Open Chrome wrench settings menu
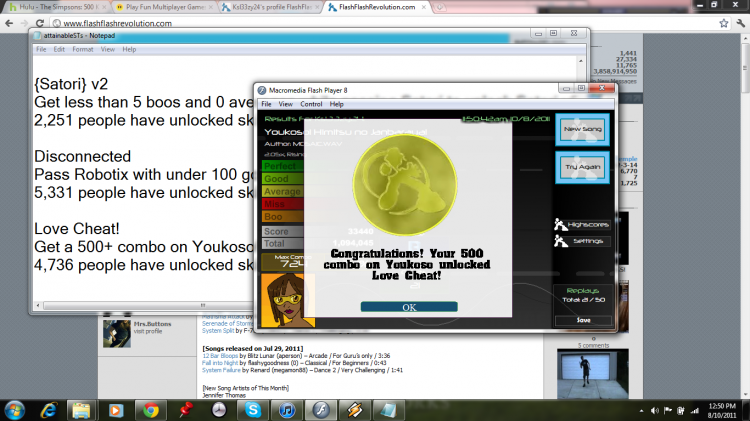 tap(741, 23)
